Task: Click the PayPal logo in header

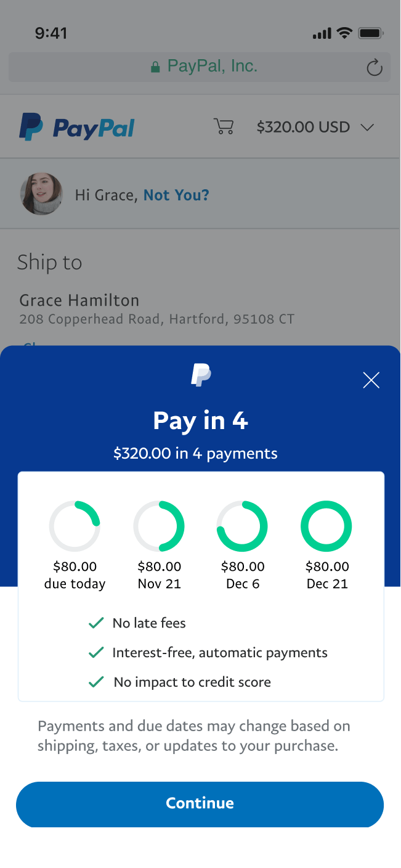Action: tap(77, 127)
